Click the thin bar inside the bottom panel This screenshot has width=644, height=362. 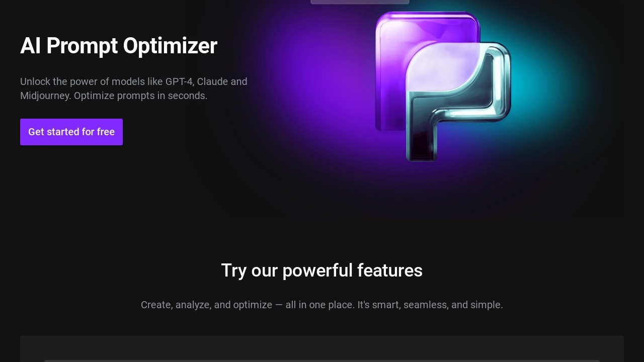click(322, 360)
